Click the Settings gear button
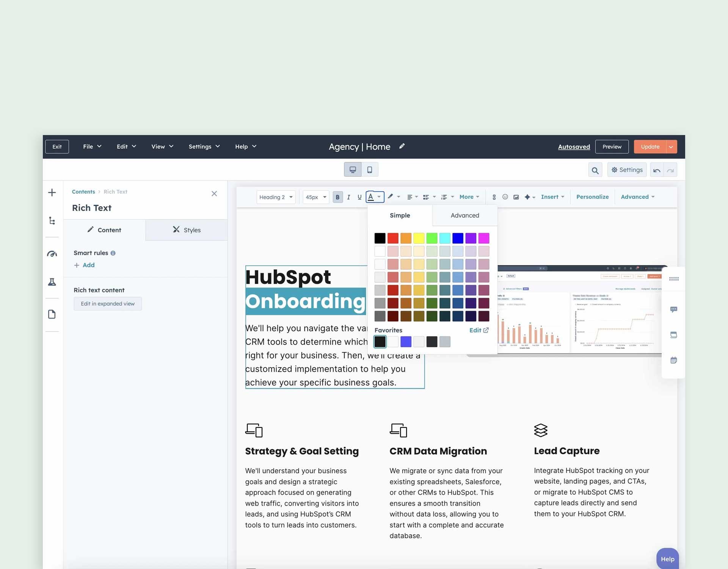728x569 pixels. (627, 170)
